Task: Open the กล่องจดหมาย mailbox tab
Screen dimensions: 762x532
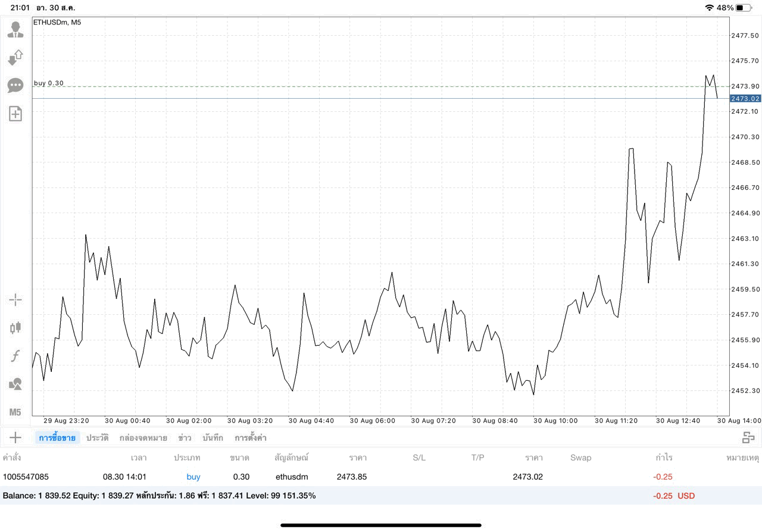Action: tap(143, 438)
